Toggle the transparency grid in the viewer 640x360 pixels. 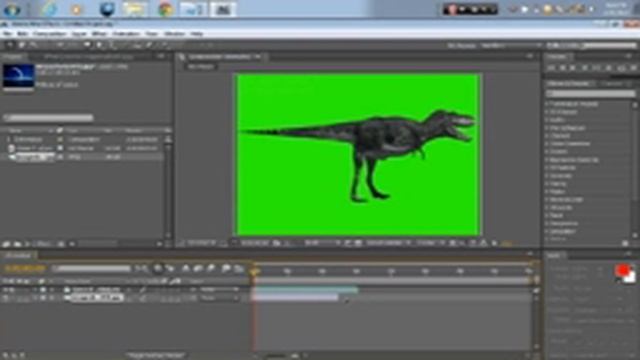(x=358, y=243)
